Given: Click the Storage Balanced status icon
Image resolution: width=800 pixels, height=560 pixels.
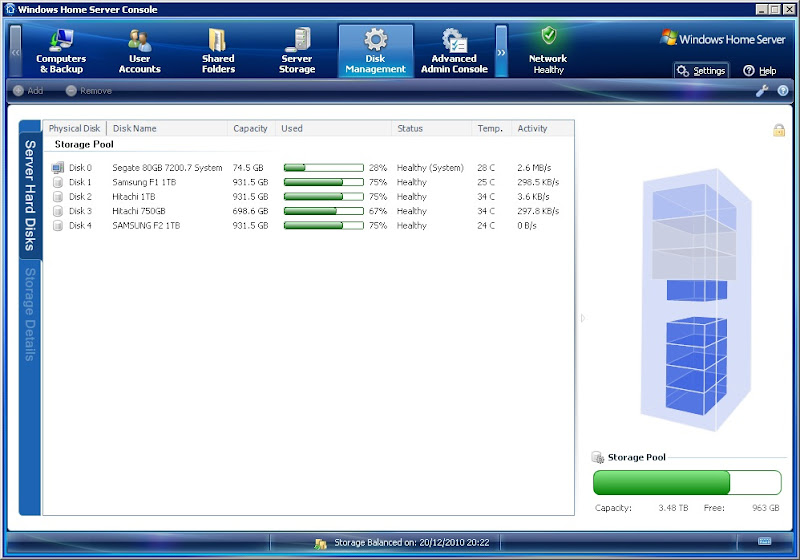Looking at the screenshot, I should coord(320,544).
